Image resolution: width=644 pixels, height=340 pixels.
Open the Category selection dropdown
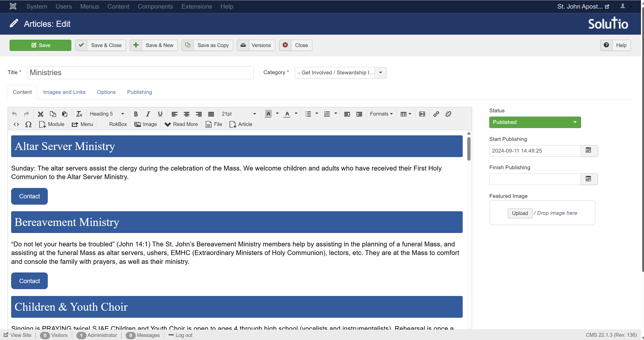(340, 73)
